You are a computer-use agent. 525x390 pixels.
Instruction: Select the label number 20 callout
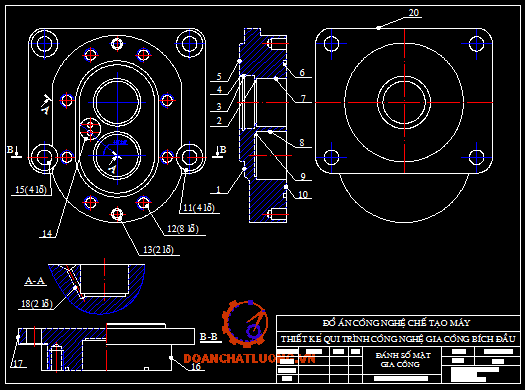(x=414, y=13)
